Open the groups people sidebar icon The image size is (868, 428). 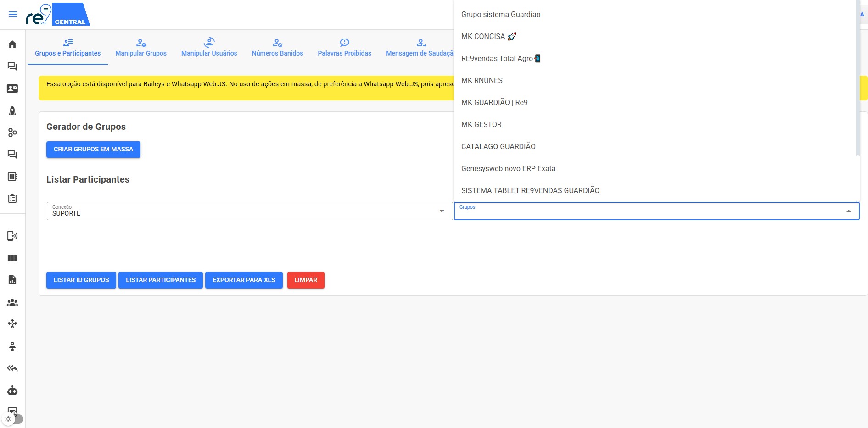click(12, 302)
